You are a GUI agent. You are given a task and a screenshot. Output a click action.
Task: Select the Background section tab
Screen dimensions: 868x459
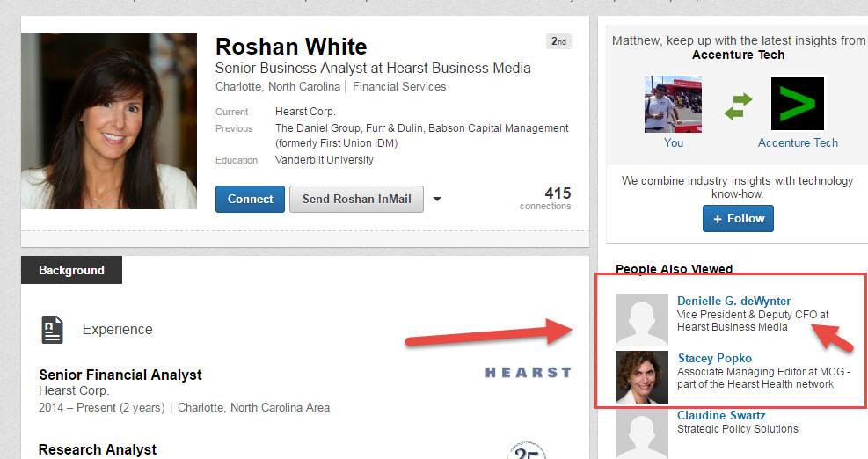[x=71, y=270]
